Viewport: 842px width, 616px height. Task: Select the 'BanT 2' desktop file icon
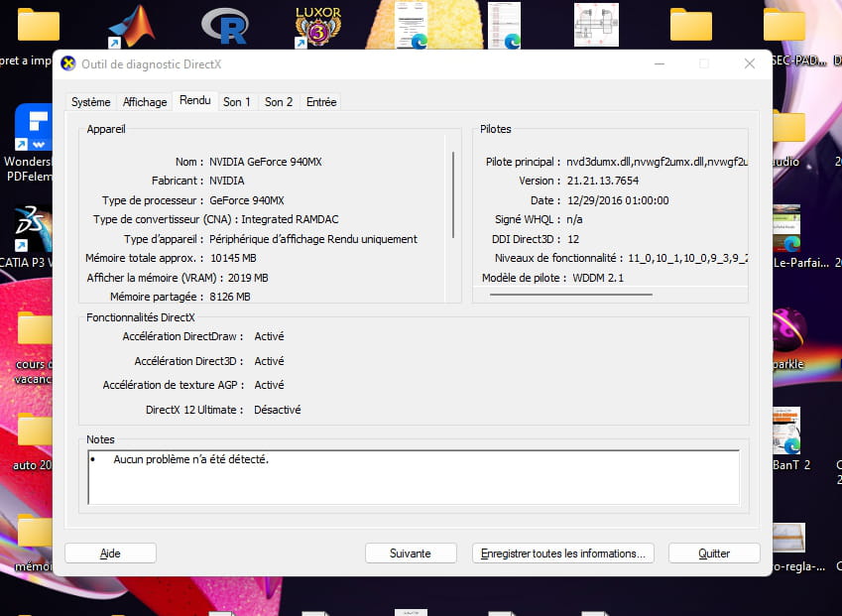click(790, 432)
